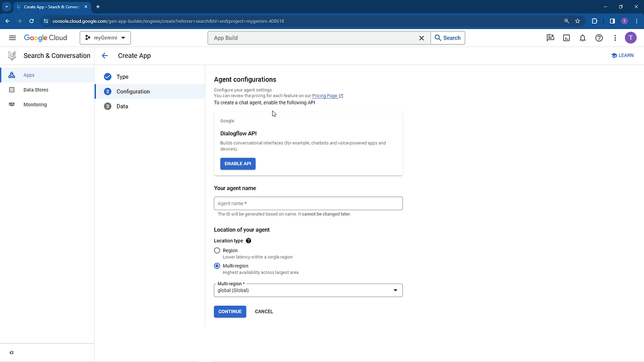The width and height of the screenshot is (644, 362).
Task: Open the Pricing Page link
Action: tap(327, 96)
